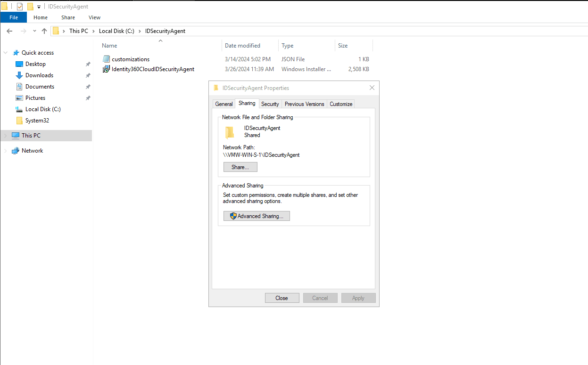Open the Recent locations dropdown arrow
Screen dimensions: 588x365
[34, 31]
